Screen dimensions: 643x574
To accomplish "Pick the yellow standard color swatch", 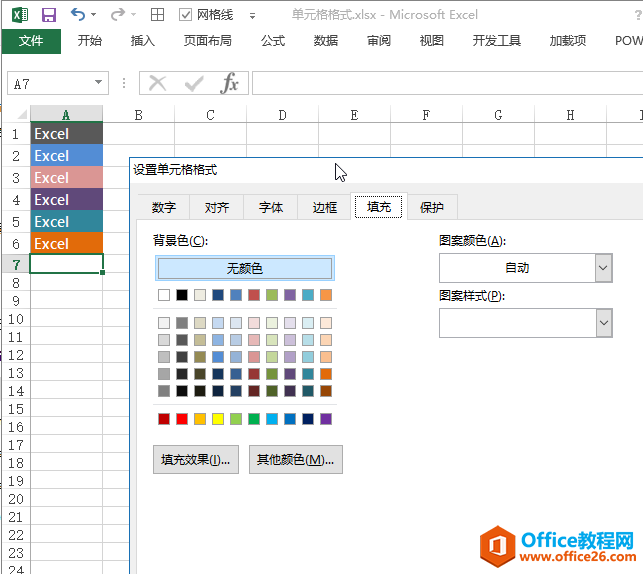I will point(218,419).
